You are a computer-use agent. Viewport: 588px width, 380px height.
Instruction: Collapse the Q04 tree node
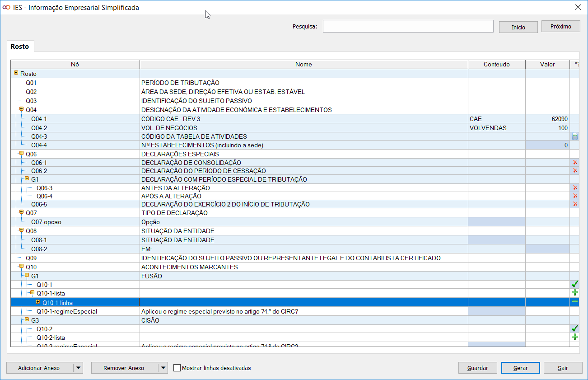[21, 109]
